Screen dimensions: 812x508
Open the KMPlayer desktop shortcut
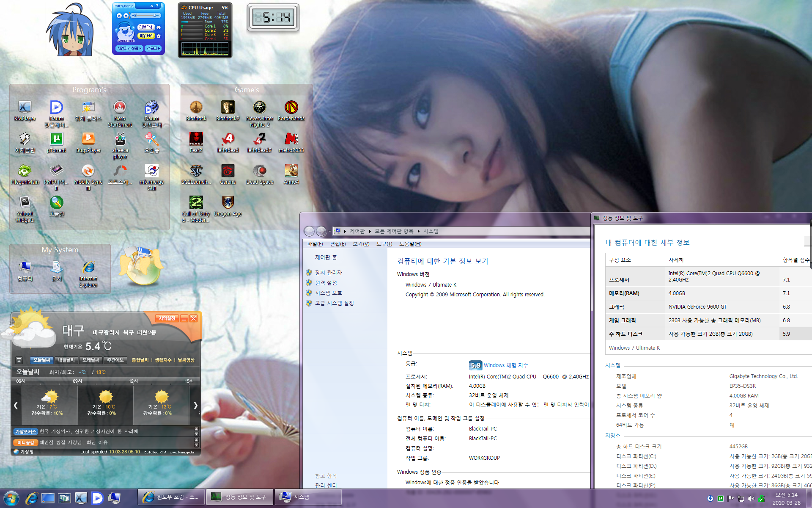point(25,111)
